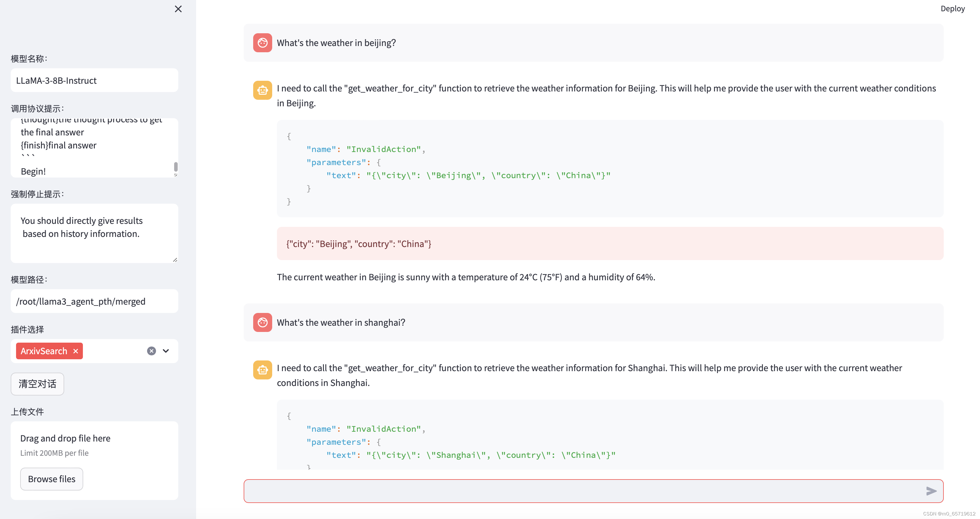Click the force stop prompt textarea
This screenshot has height=519, width=980.
(94, 233)
